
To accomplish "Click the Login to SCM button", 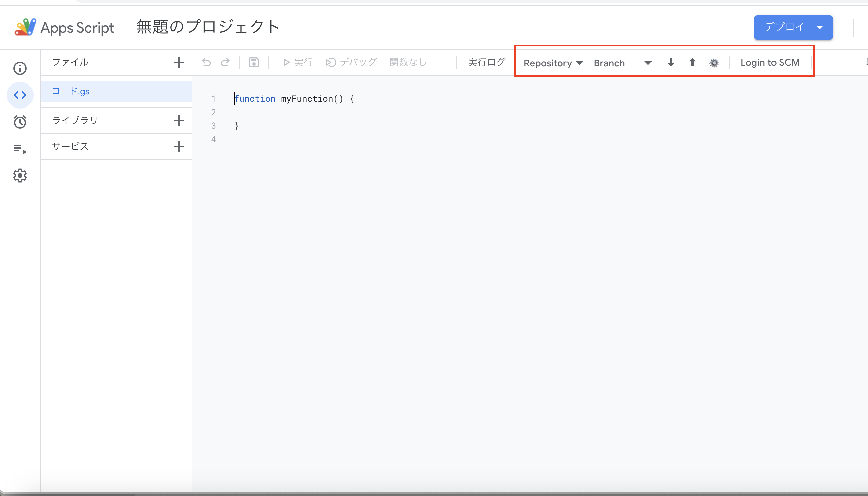I will click(x=769, y=62).
